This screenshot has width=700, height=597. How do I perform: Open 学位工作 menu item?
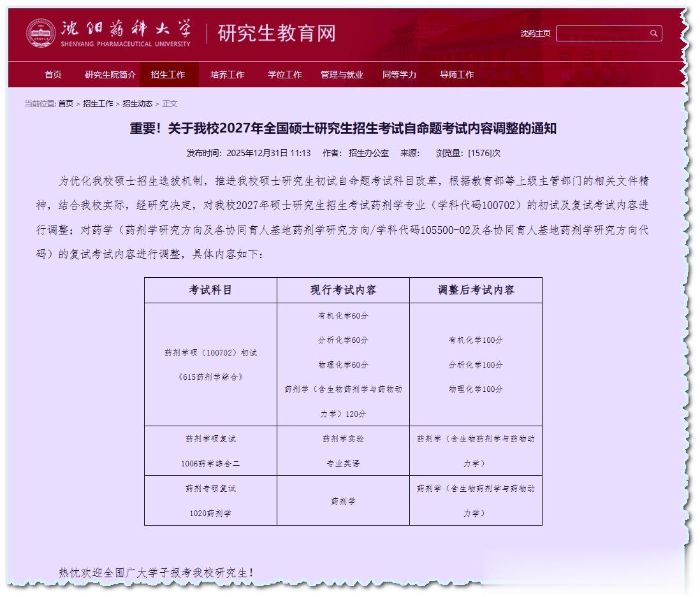(x=285, y=75)
